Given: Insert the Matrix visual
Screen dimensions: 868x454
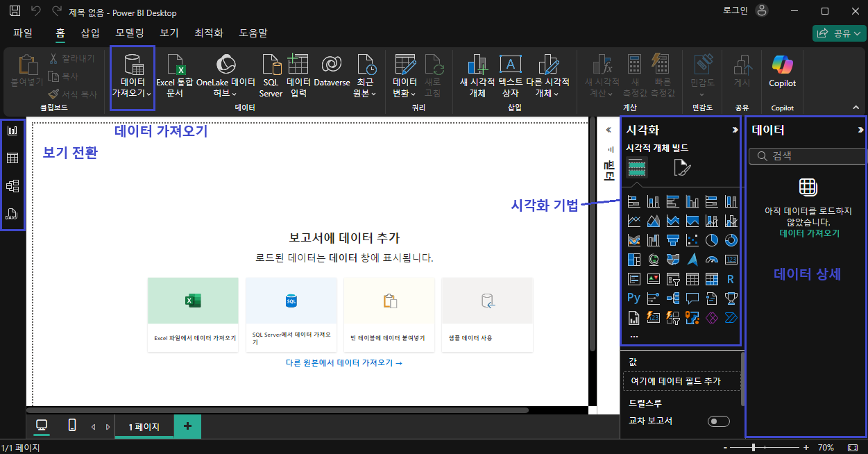Looking at the screenshot, I should click(711, 279).
